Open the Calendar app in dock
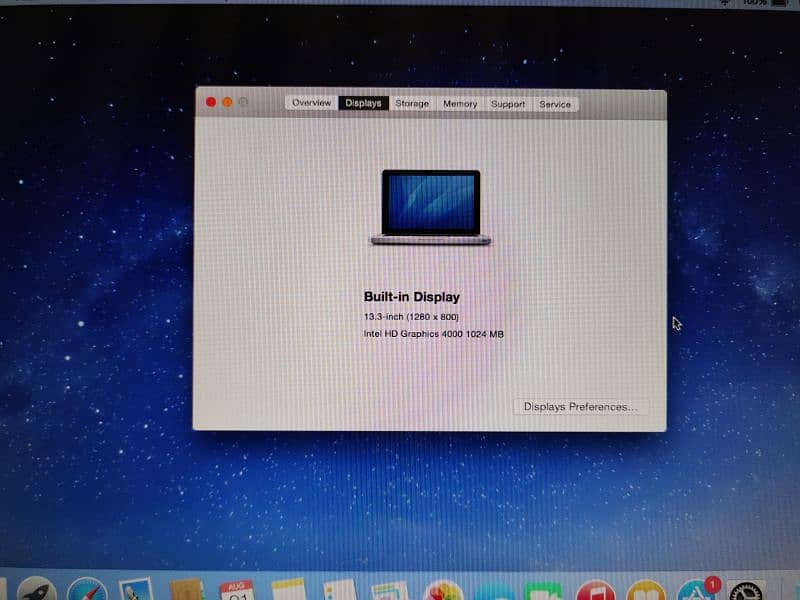800x600 pixels. pos(237,590)
